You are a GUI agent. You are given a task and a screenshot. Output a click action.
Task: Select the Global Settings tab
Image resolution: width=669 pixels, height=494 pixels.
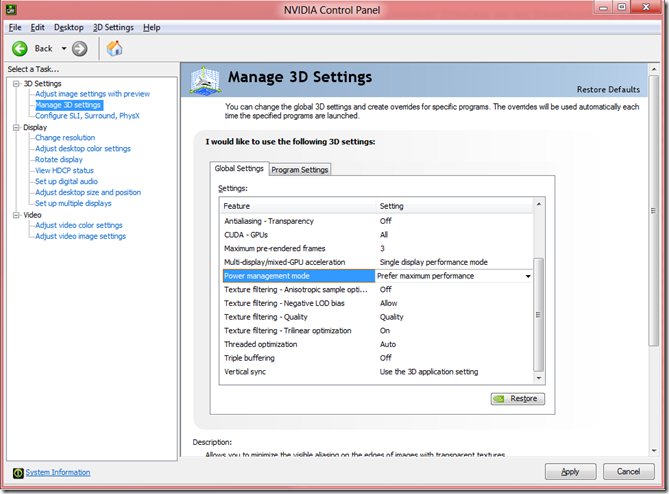coord(239,169)
